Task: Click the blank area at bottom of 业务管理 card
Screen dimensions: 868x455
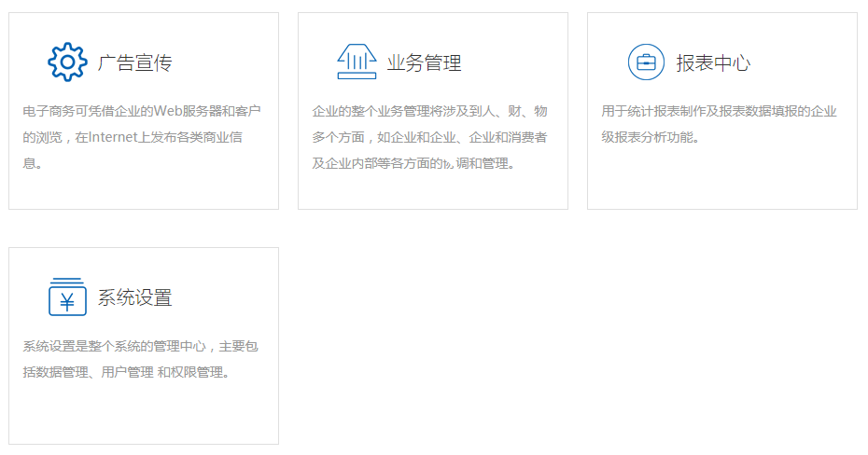Action: [433, 190]
